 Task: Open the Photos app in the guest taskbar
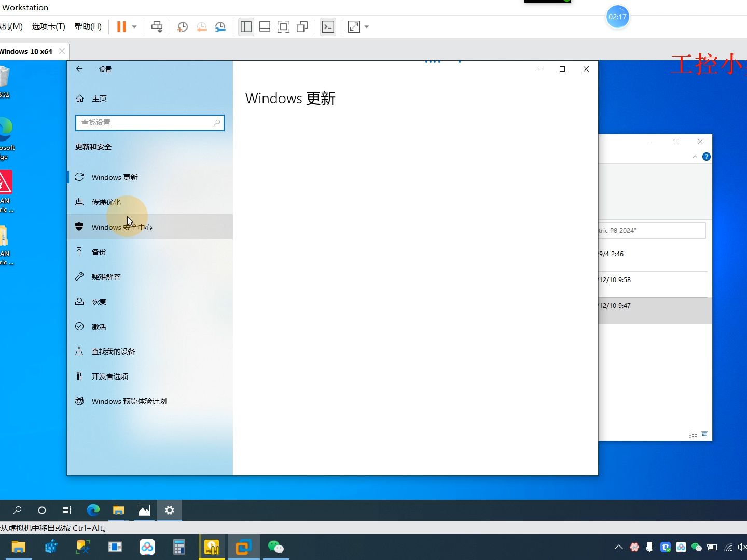tap(144, 510)
